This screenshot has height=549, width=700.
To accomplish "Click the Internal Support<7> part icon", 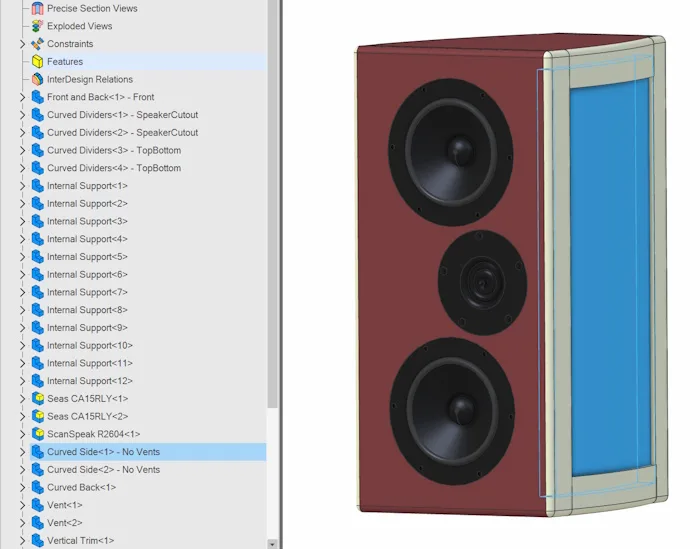I will tap(38, 292).
